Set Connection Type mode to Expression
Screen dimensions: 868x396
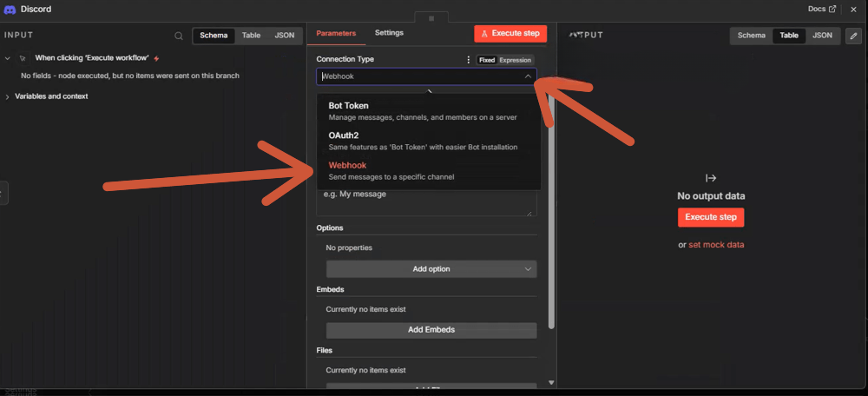click(x=516, y=60)
